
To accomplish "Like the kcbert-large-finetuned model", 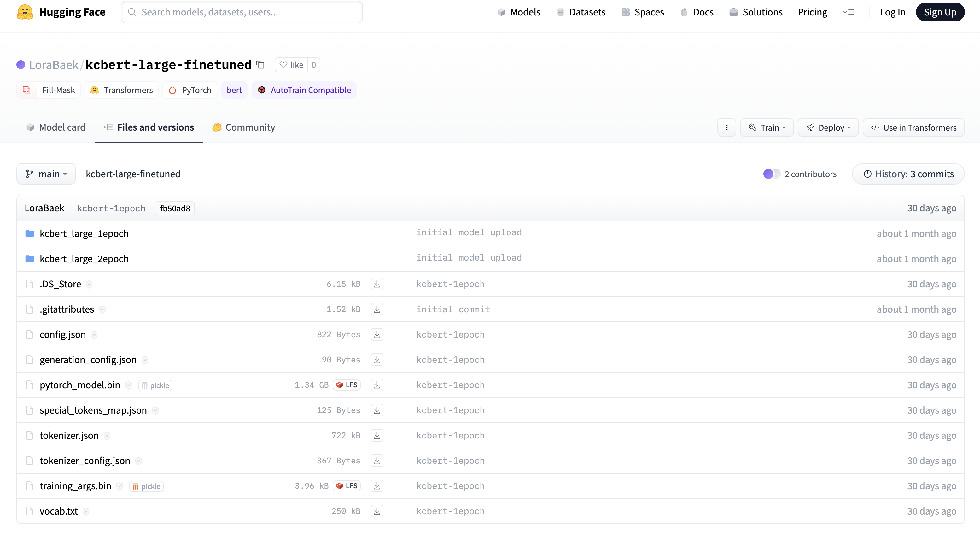I will click(x=292, y=64).
